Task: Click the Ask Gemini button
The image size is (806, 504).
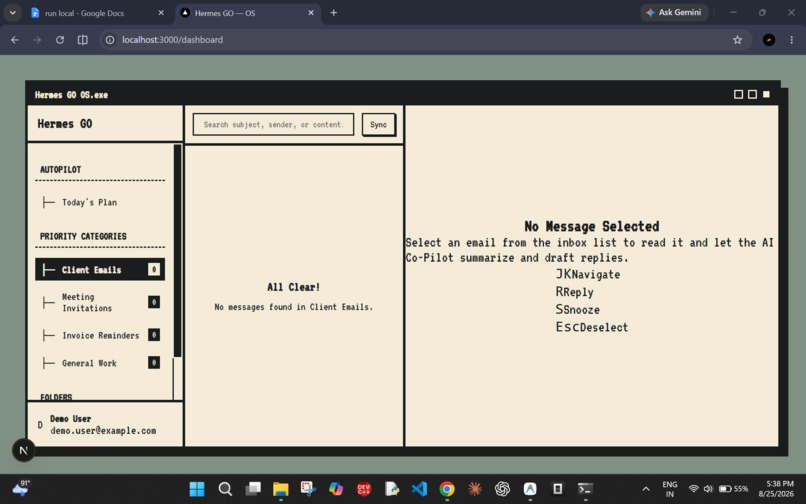Action: point(674,12)
